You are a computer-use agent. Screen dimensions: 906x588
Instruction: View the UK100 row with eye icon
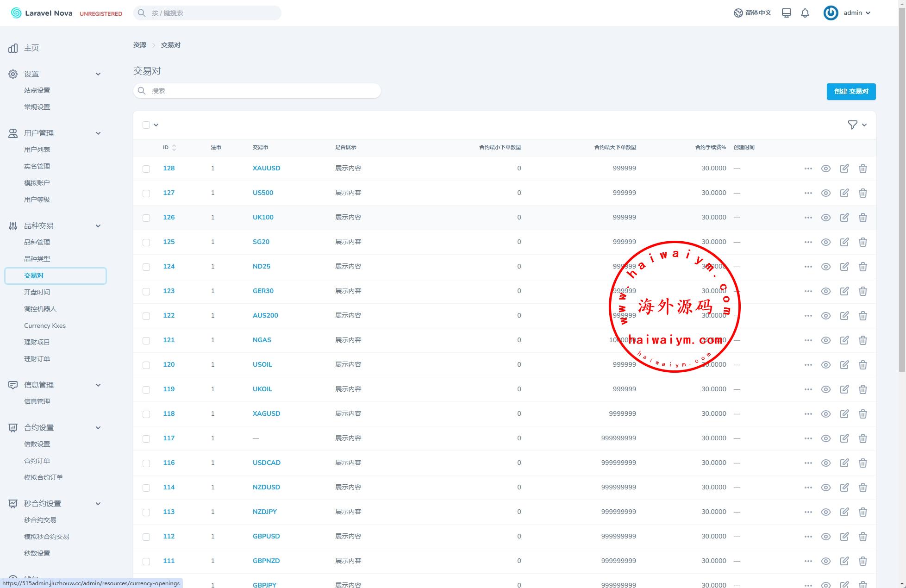(825, 218)
